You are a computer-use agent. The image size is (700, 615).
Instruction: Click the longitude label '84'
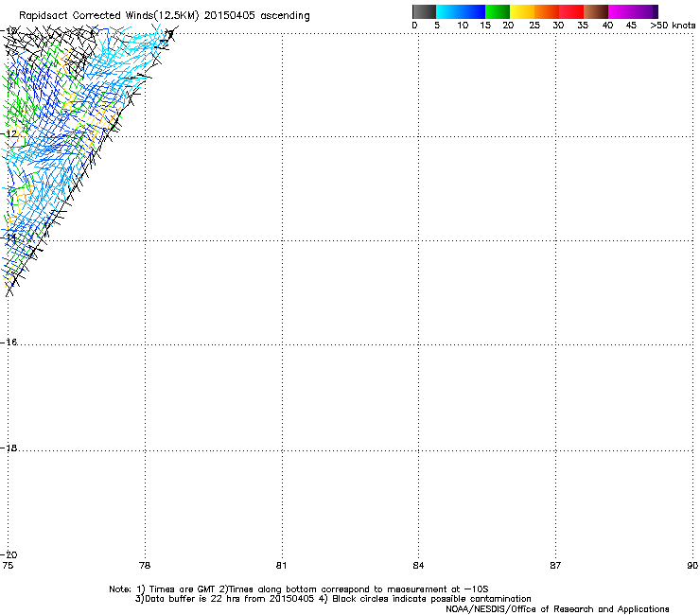coord(418,566)
